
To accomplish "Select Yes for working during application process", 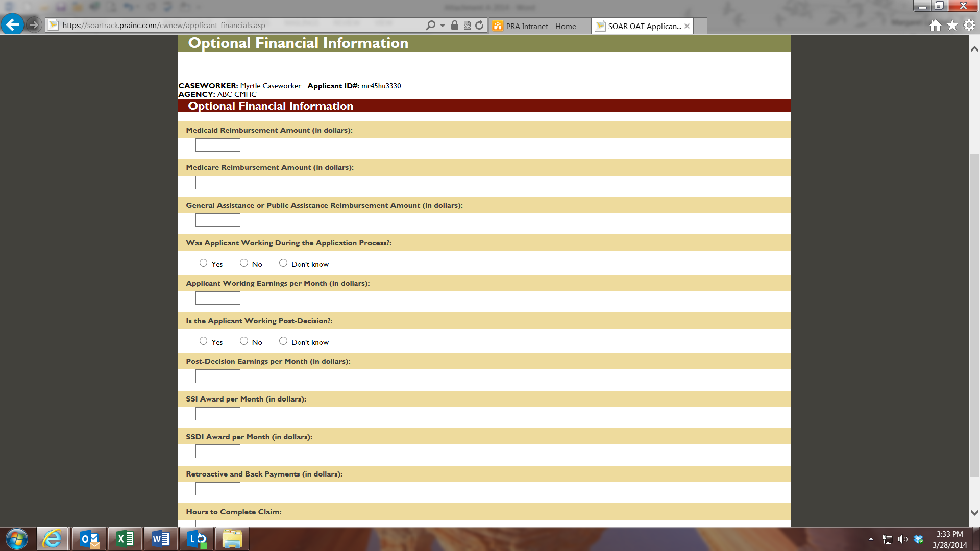I will (203, 263).
